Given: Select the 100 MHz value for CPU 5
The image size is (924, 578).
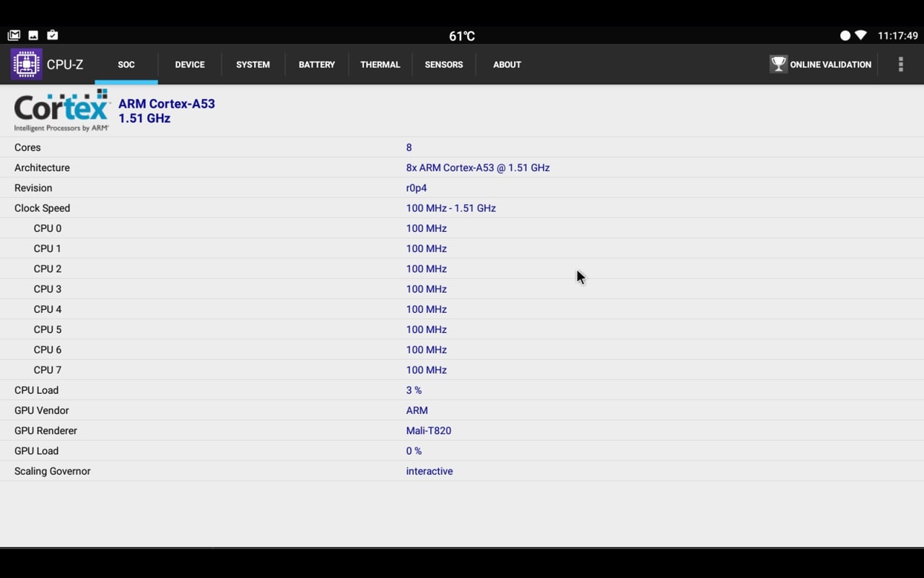Looking at the screenshot, I should [427, 329].
